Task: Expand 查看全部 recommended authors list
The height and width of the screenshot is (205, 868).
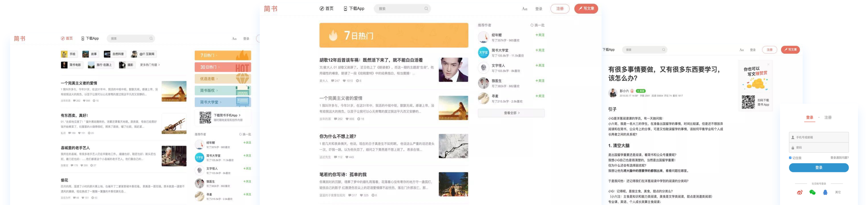Action: click(x=511, y=113)
